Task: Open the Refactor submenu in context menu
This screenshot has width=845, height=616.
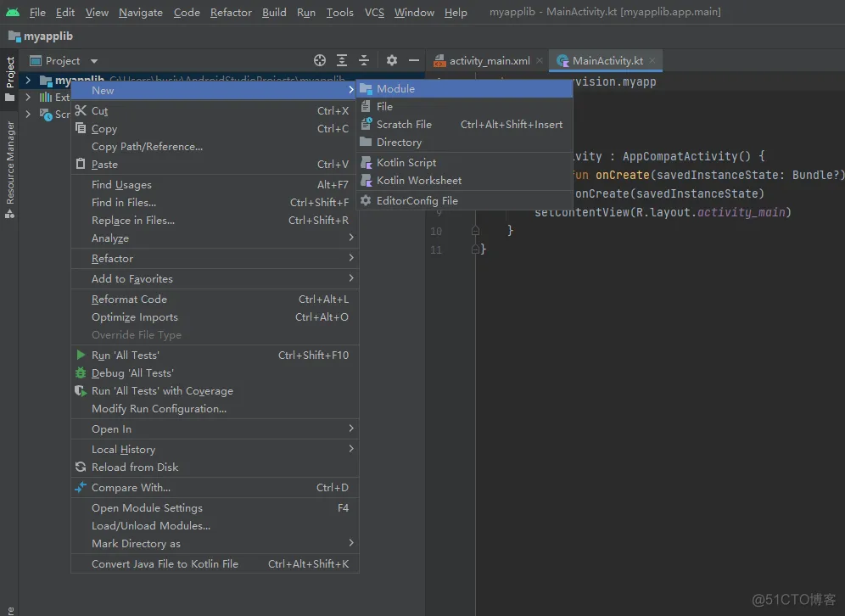Action: 215,258
